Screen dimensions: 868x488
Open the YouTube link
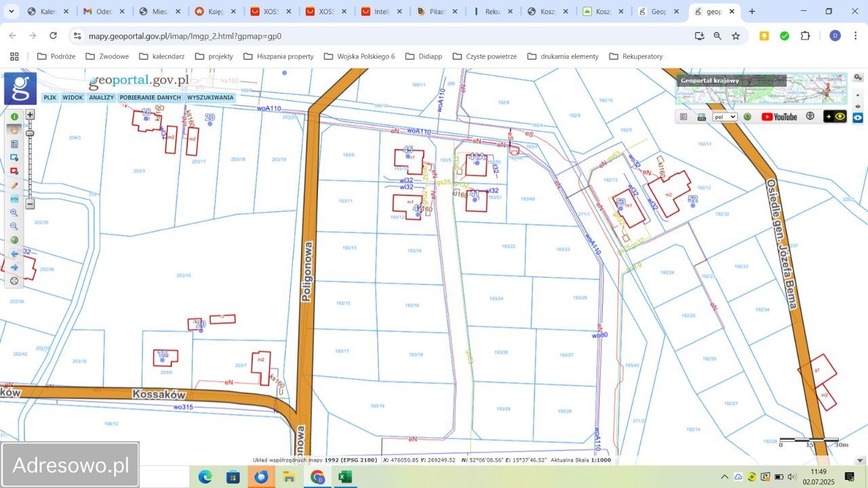point(779,117)
